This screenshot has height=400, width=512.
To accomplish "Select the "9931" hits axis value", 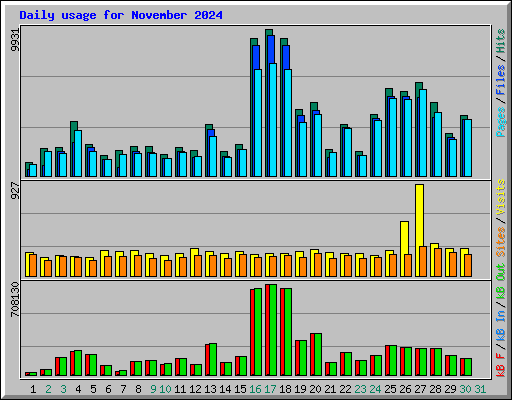I will click(x=15, y=40).
